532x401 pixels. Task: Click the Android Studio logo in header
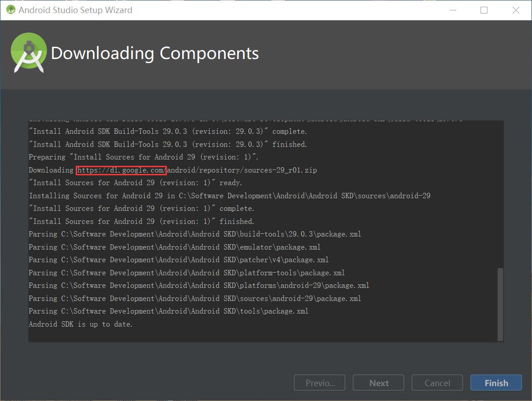pyautogui.click(x=29, y=53)
